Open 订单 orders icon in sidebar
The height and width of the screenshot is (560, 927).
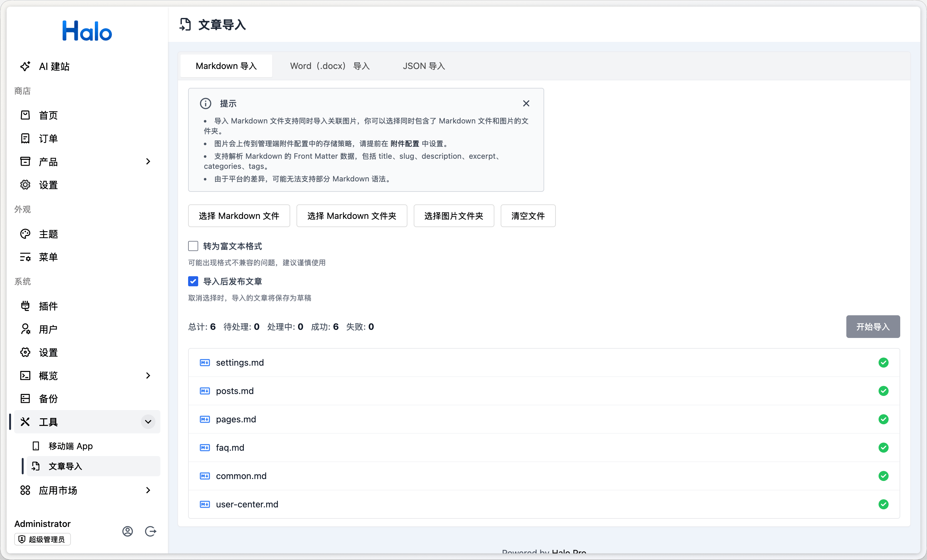[25, 138]
